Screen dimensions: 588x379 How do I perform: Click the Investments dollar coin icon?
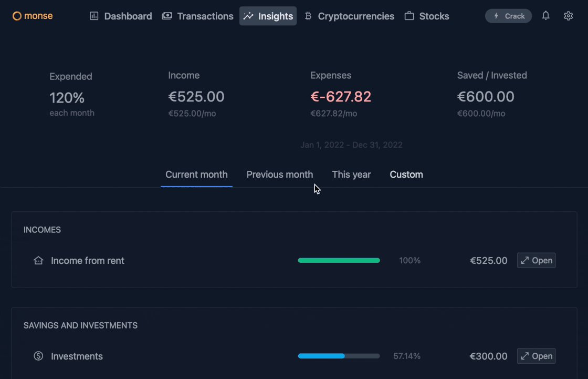[x=38, y=356]
